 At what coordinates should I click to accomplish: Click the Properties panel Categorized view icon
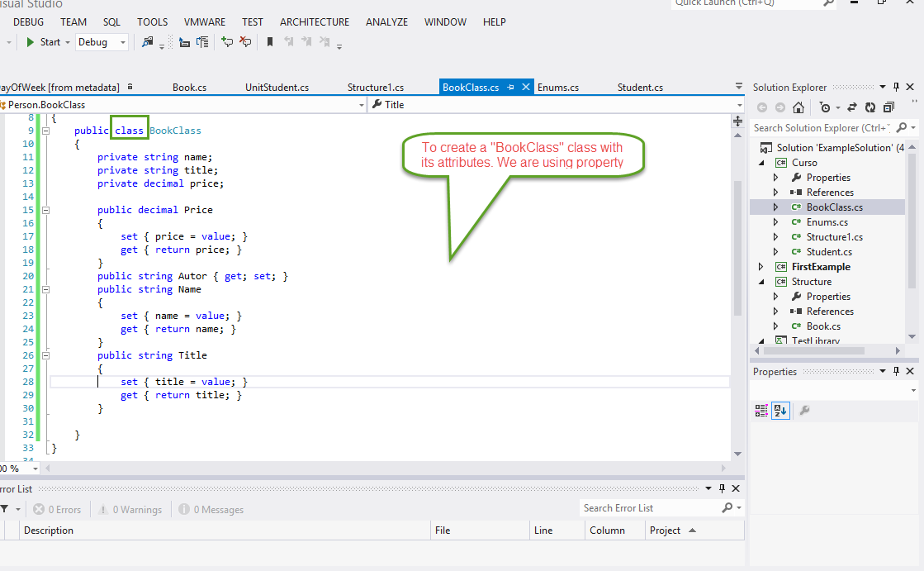pos(761,411)
